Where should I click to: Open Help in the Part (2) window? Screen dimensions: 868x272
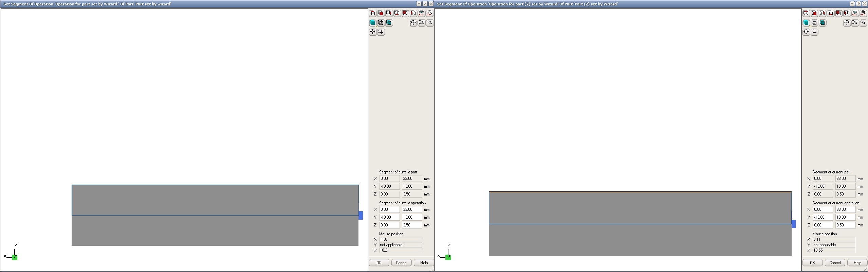[857, 263]
